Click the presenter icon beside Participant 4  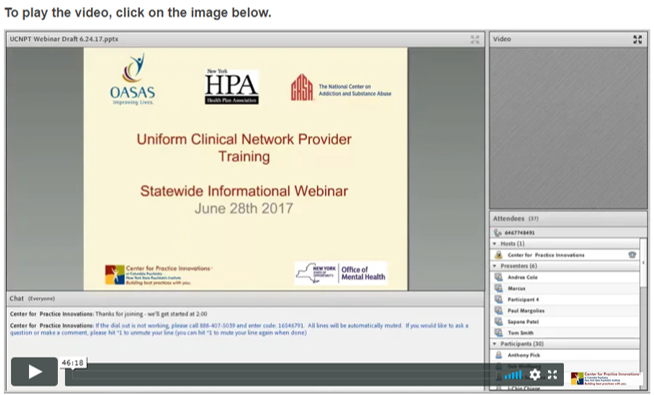[498, 299]
